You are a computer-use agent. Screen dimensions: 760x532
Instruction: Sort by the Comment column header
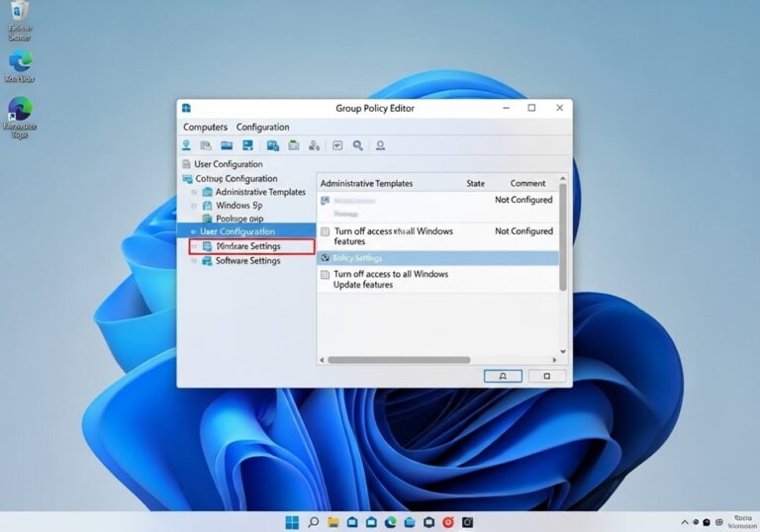pyautogui.click(x=527, y=183)
